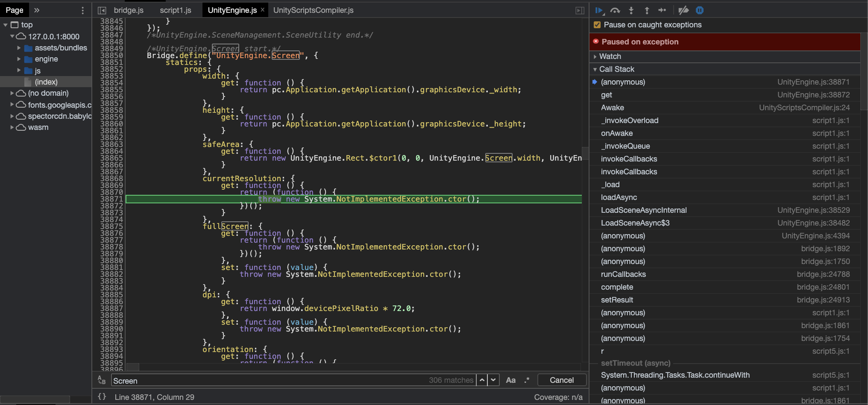Viewport: 868px width, 405px height.
Task: Select the onAwake stack frame
Action: (724, 133)
